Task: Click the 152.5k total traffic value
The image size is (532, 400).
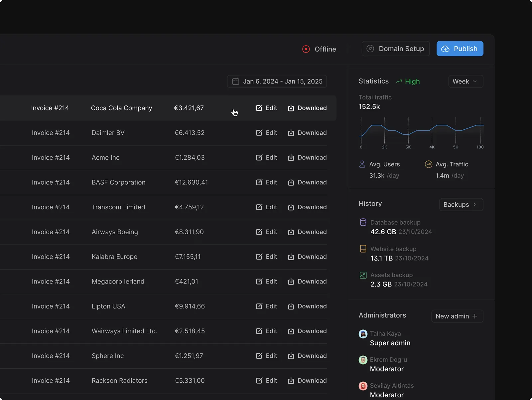Action: coord(369,106)
